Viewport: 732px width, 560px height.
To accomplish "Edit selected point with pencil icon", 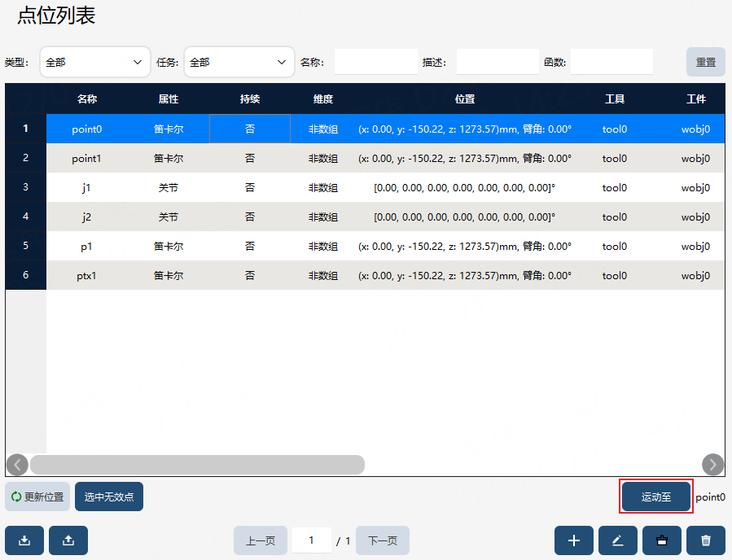I will [618, 540].
